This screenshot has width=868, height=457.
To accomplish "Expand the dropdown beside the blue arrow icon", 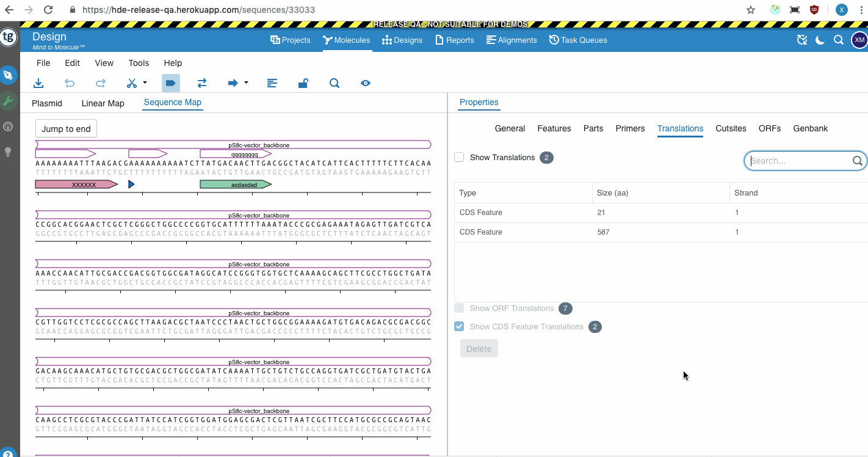I will tap(246, 82).
